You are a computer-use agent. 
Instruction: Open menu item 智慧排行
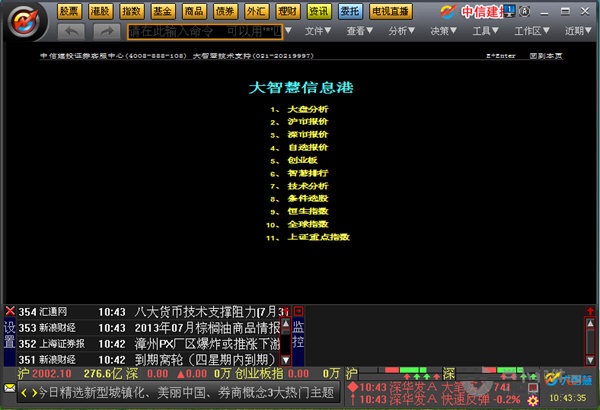point(308,173)
